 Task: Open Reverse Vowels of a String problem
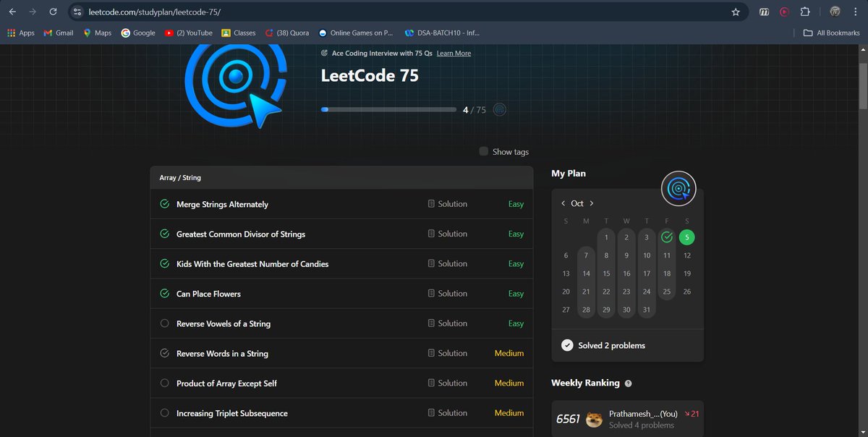point(224,323)
